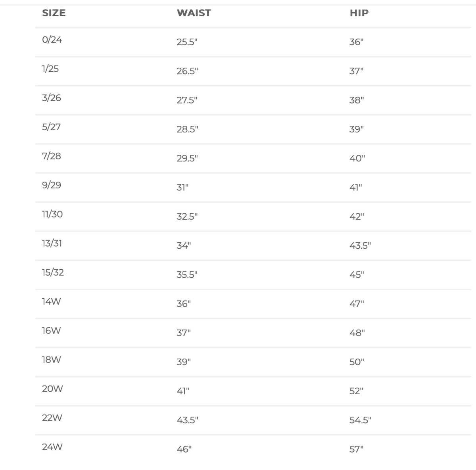Select the 24W size label

pos(52,447)
